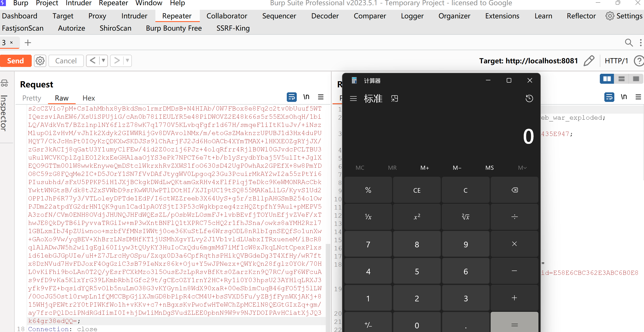The image size is (644, 332).
Task: Toggle word wrap in the Request panel
Action: point(292,97)
